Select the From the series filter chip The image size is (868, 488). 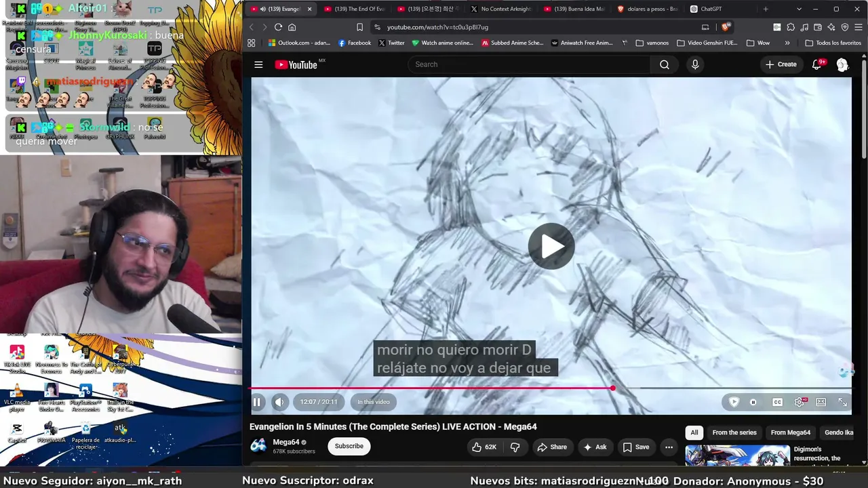pos(734,432)
